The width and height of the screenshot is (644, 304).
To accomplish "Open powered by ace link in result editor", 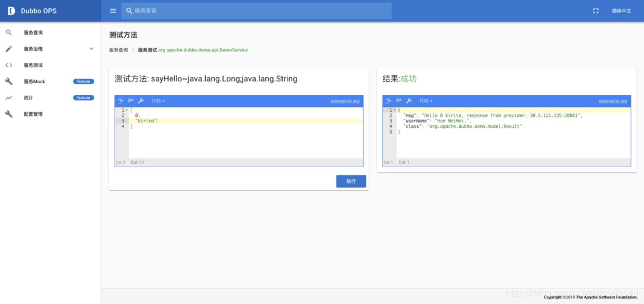I will 613,101.
